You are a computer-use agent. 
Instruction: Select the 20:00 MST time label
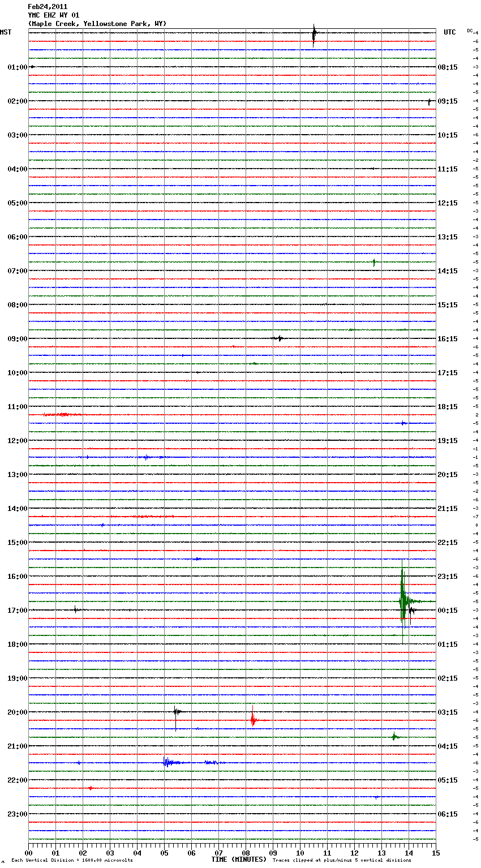18,712
